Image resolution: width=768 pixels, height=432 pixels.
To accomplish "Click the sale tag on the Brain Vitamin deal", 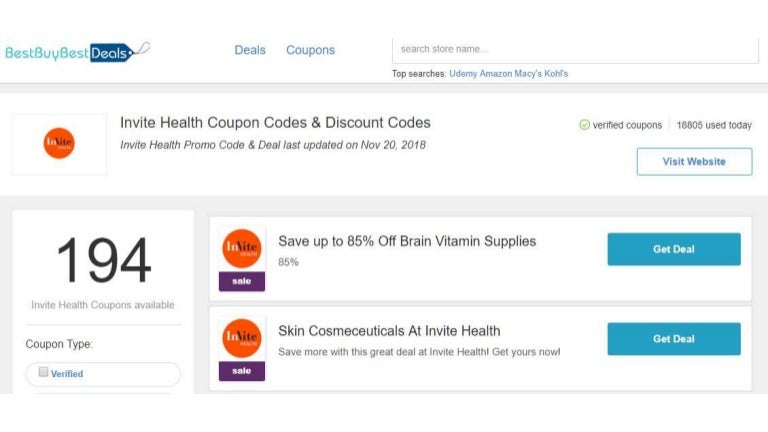I will pos(242,282).
